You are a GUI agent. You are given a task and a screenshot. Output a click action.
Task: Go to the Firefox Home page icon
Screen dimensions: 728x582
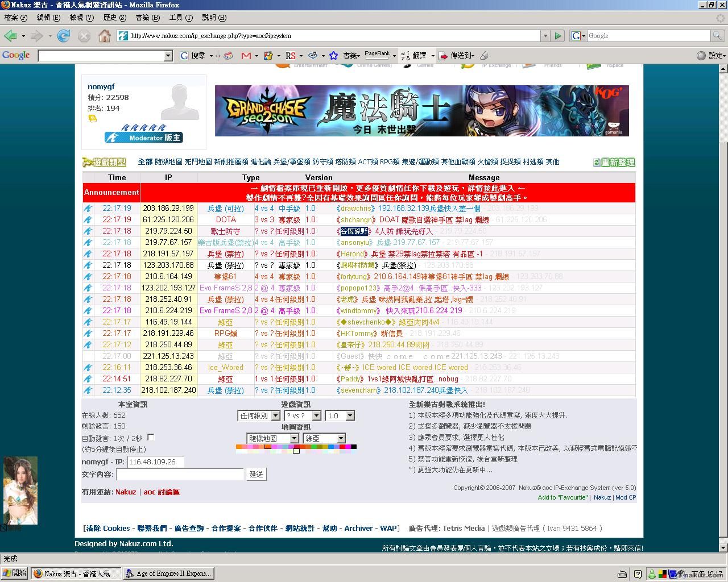105,36
